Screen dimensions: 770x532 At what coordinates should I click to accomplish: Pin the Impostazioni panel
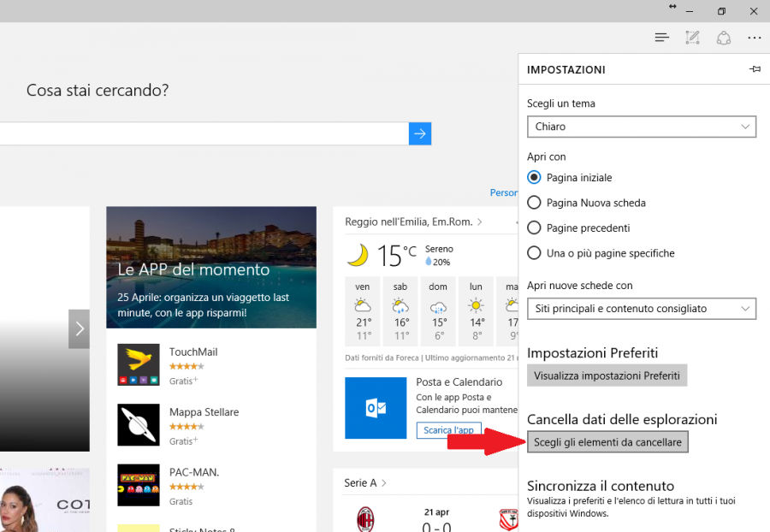[755, 69]
